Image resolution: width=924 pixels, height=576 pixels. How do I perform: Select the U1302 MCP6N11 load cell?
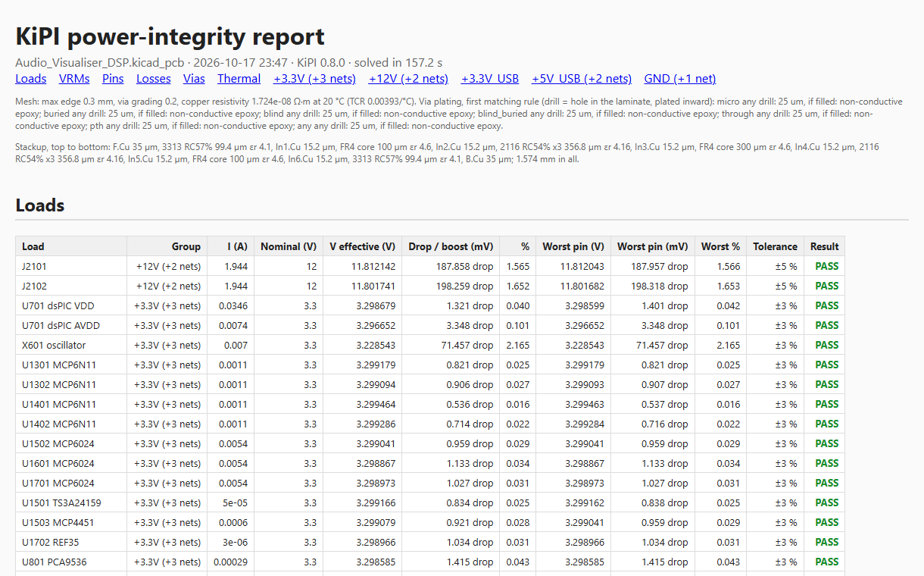(x=71, y=384)
